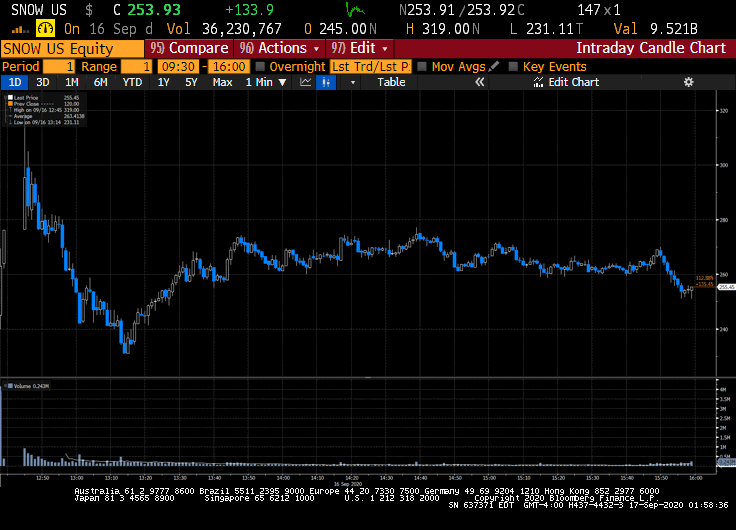Open the chart settings gear icon
The image size is (736, 530).
688,82
